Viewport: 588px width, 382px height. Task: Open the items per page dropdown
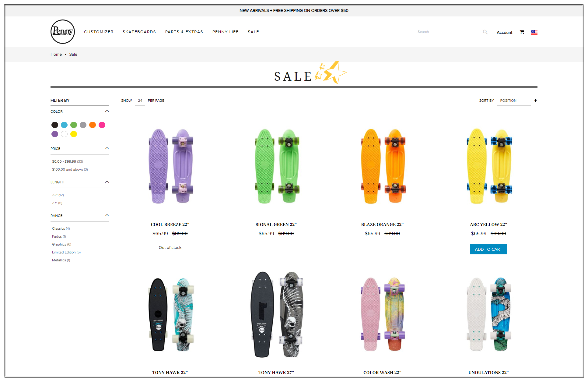point(140,101)
